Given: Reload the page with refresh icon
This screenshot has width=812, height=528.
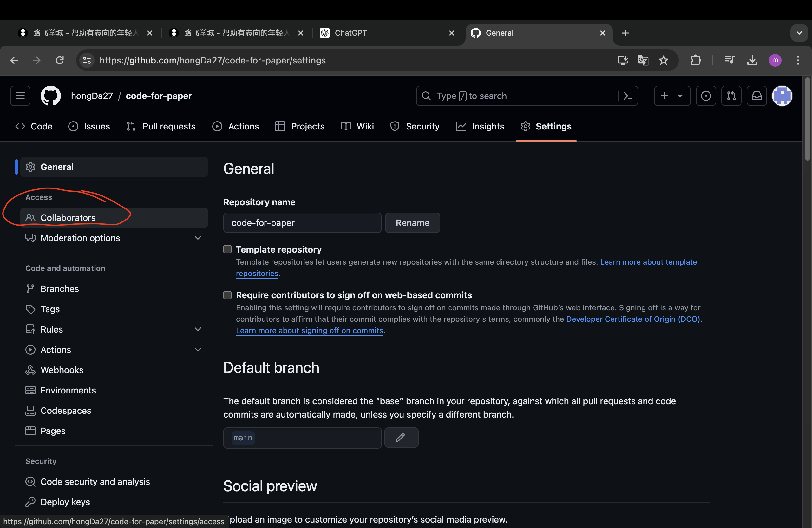Looking at the screenshot, I should click(x=60, y=60).
